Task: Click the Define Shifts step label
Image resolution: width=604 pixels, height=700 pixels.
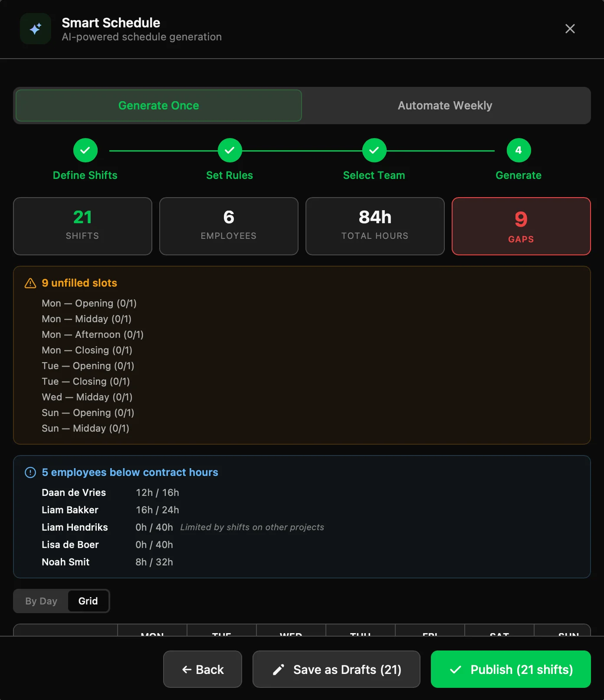Action: click(x=85, y=175)
